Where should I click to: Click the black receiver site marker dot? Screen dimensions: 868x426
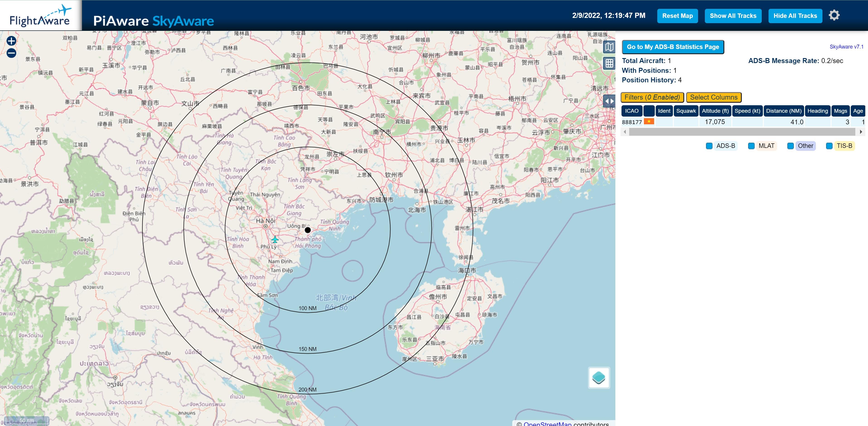point(308,230)
